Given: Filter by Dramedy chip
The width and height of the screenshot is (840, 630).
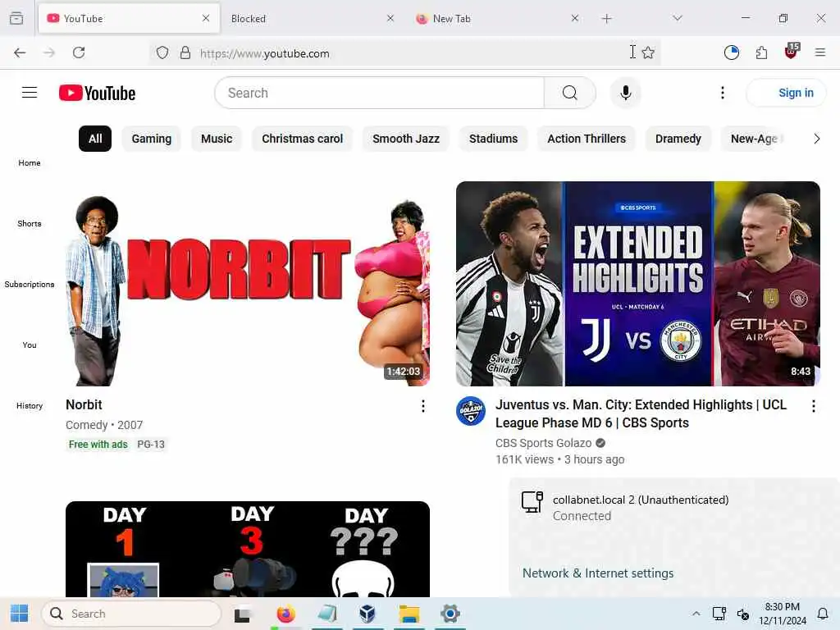Looking at the screenshot, I should coord(678,139).
